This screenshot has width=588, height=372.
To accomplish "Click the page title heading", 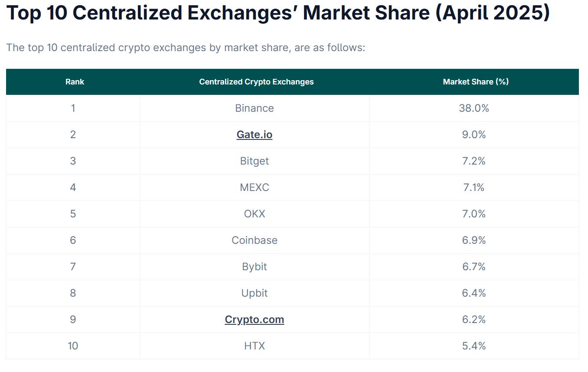I will (x=278, y=13).
